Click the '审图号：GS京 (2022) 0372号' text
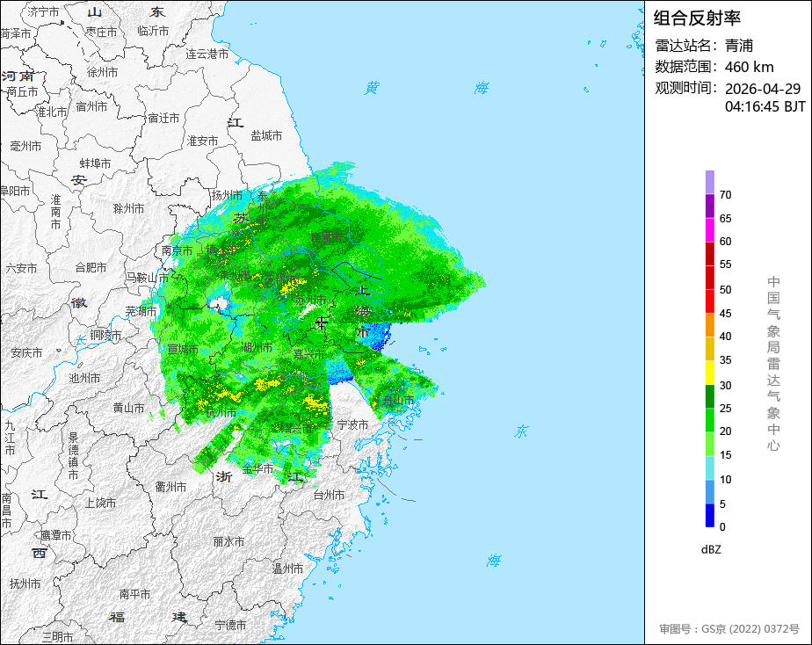Screen dimensions: 812x645 [729, 629]
